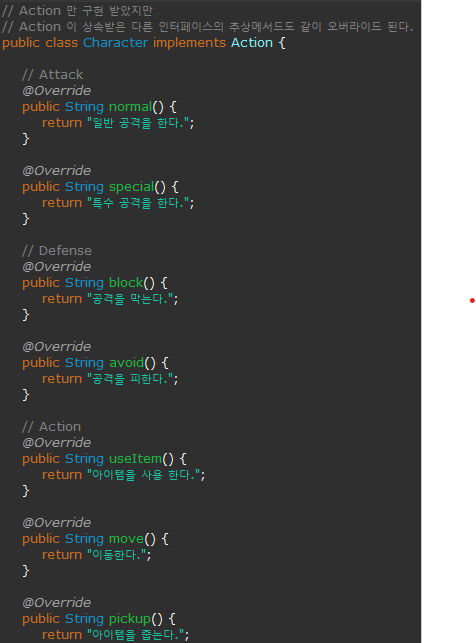Click the @Override annotation above avoid()
The width and height of the screenshot is (476, 643).
pos(57,347)
